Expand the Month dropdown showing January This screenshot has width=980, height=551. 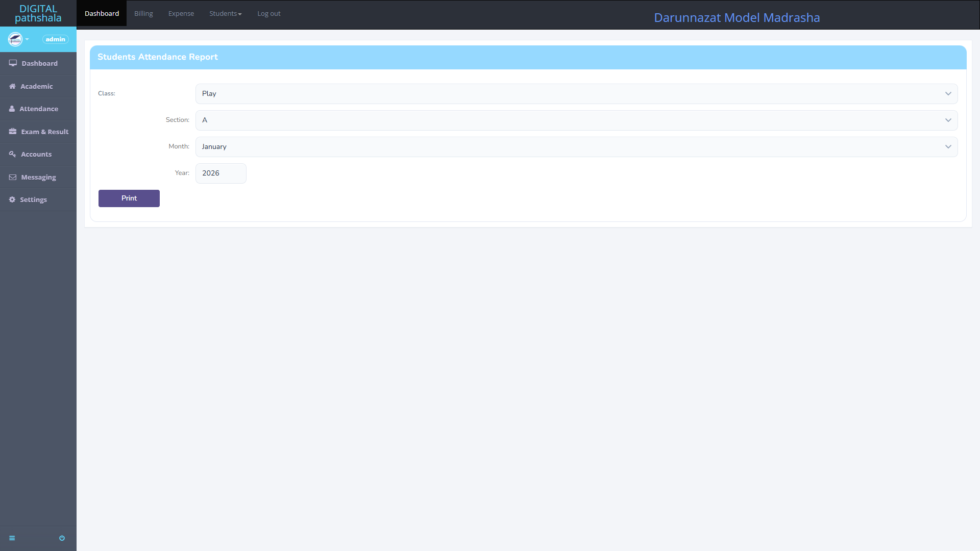[x=576, y=147]
